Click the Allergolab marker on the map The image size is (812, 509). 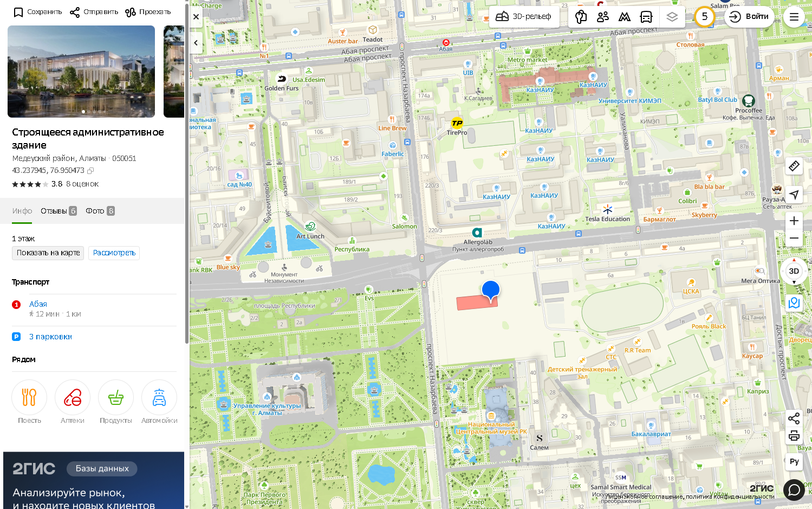click(477, 233)
